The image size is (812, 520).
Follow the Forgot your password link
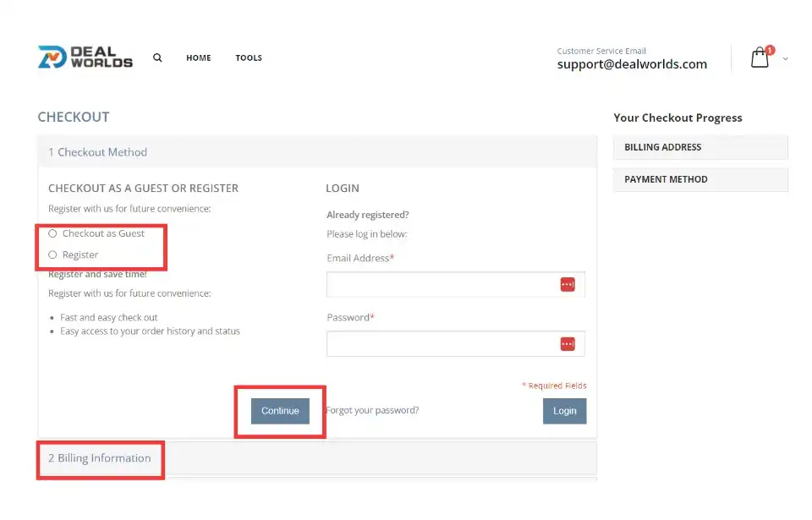pyautogui.click(x=373, y=411)
